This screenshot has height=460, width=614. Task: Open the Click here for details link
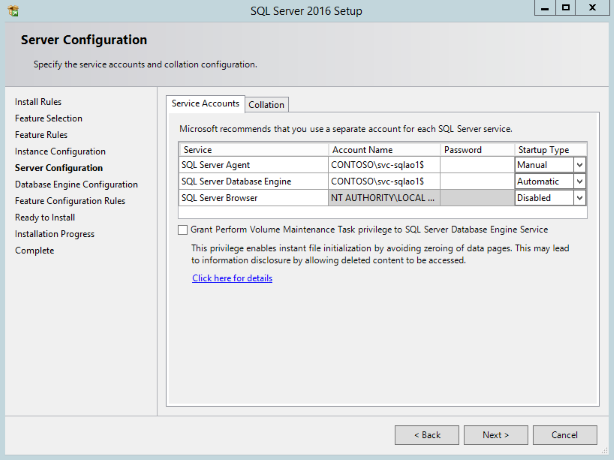pos(232,278)
